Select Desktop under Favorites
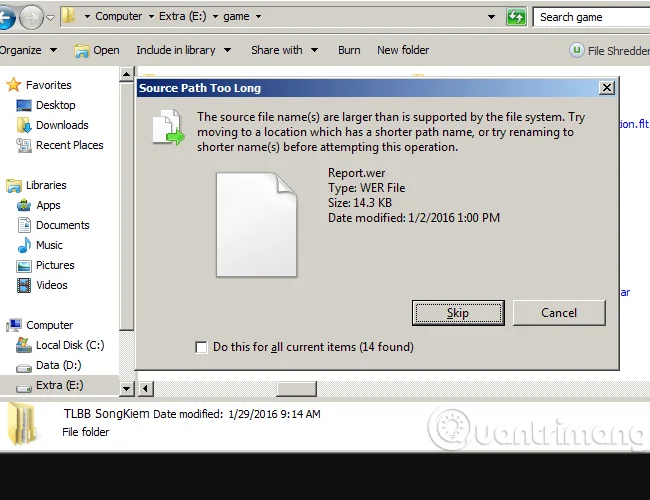Screen dimensions: 650x500 pyautogui.click(x=56, y=105)
